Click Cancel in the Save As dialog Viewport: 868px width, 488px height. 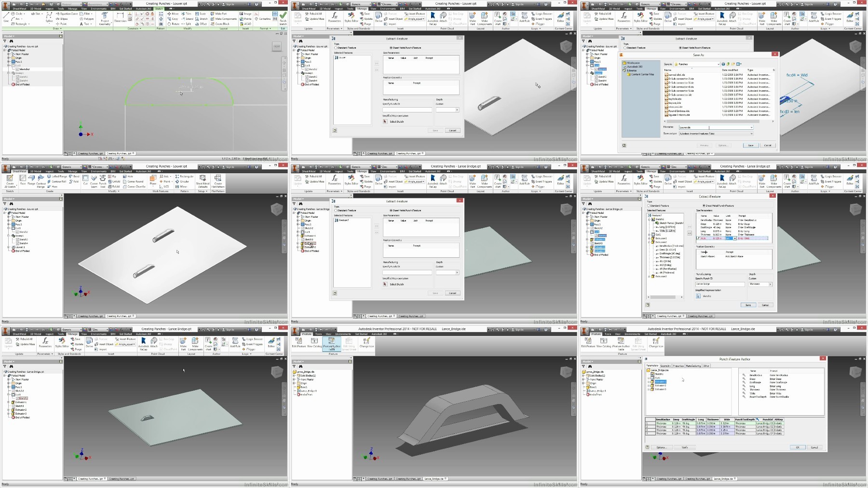(x=768, y=145)
